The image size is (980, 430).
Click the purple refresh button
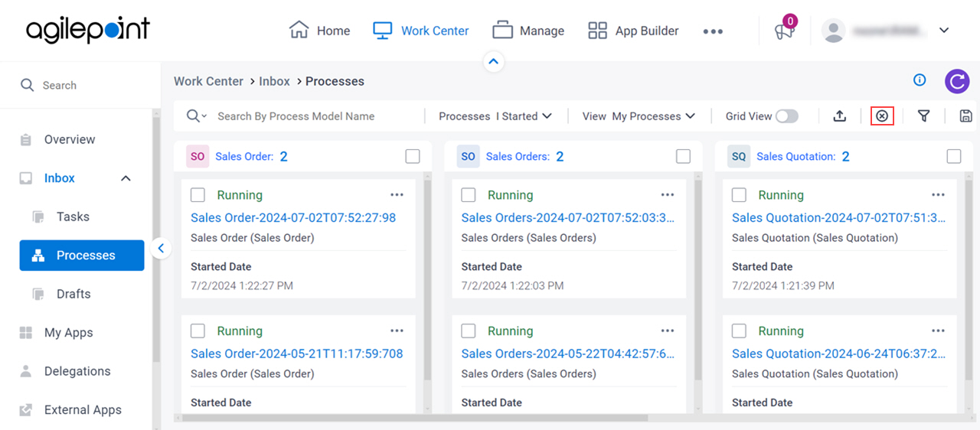957,81
